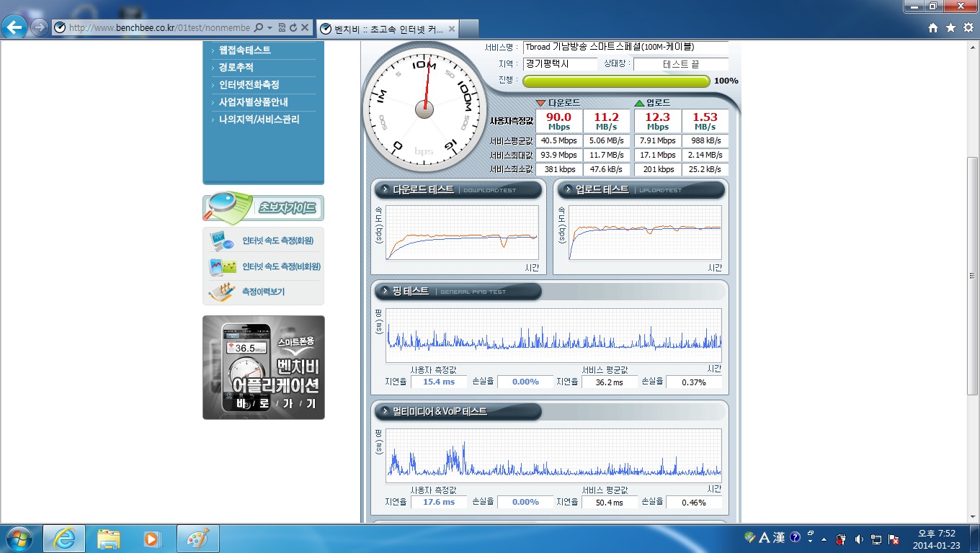Click the 93.9 Mbps service maximum value
980x553 pixels.
[x=559, y=155]
